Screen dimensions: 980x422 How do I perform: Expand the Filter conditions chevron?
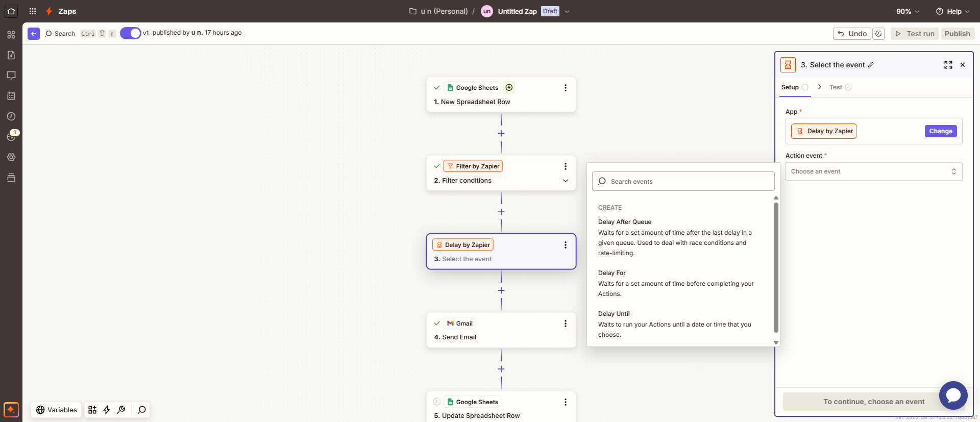(566, 181)
